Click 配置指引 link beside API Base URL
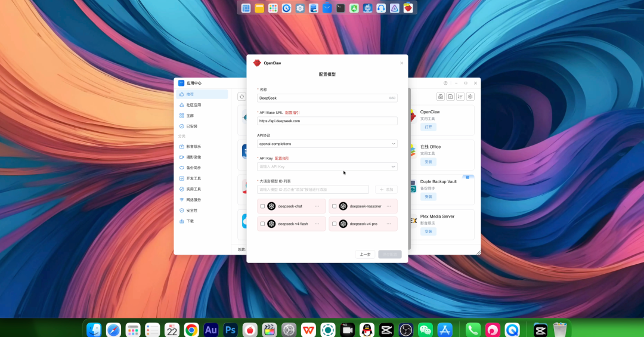The image size is (644, 337). tap(292, 113)
